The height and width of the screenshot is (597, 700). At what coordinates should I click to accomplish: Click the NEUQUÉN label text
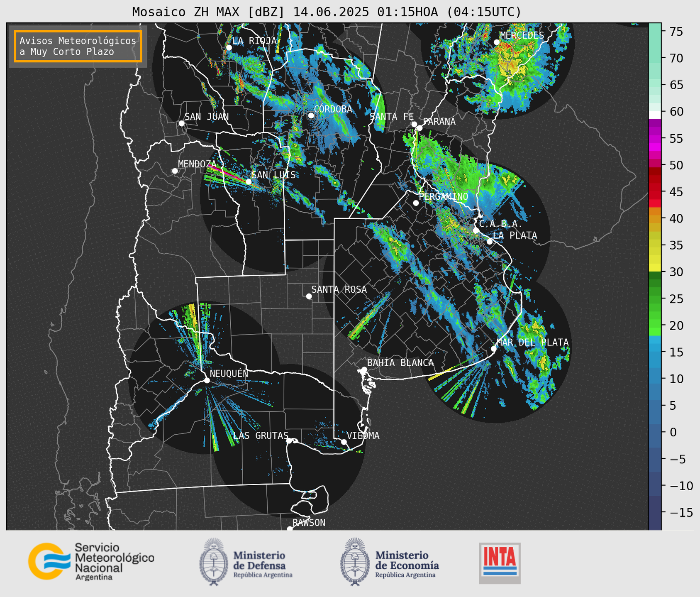coord(229,374)
